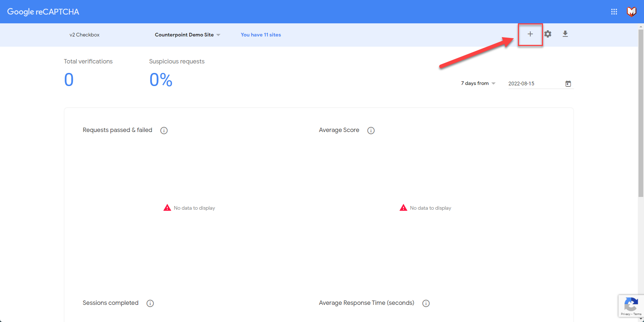The image size is (644, 322).
Task: Click the Average Score heading
Action: click(x=339, y=130)
